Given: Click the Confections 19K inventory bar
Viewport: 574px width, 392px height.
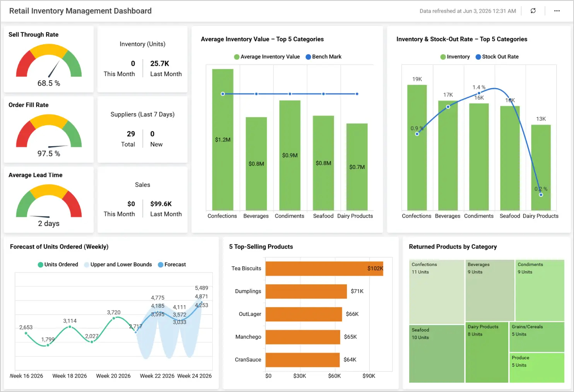Looking at the screenshot, I should click(417, 148).
